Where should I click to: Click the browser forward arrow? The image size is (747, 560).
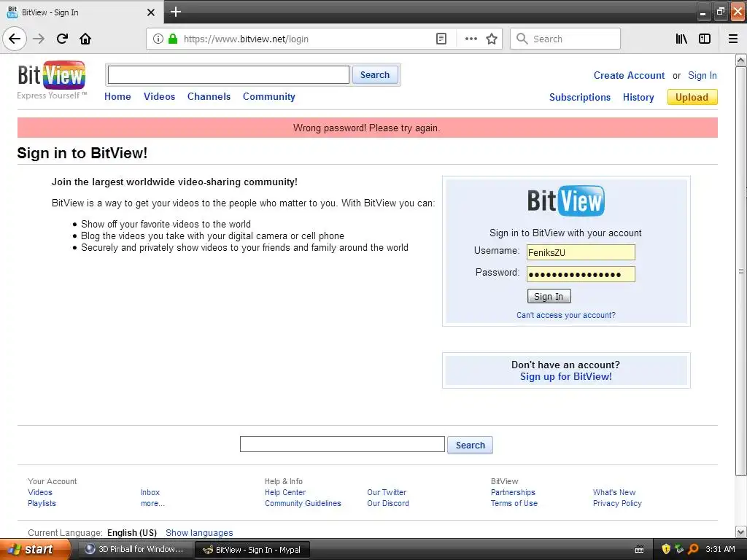[39, 39]
